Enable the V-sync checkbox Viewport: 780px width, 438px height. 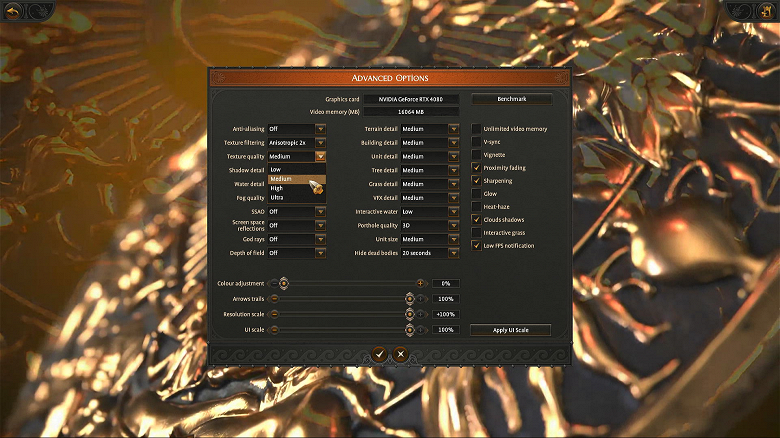[x=476, y=142]
